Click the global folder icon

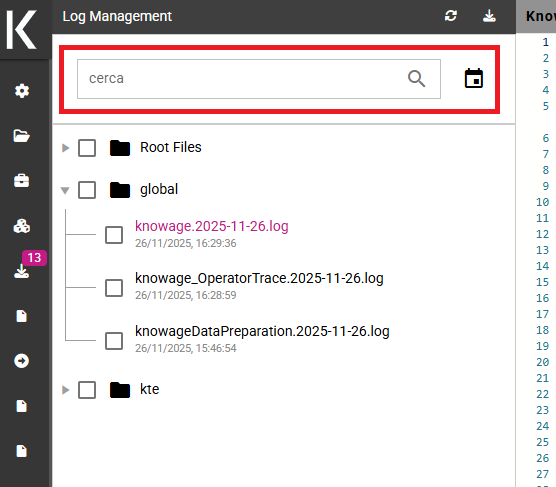tap(120, 190)
